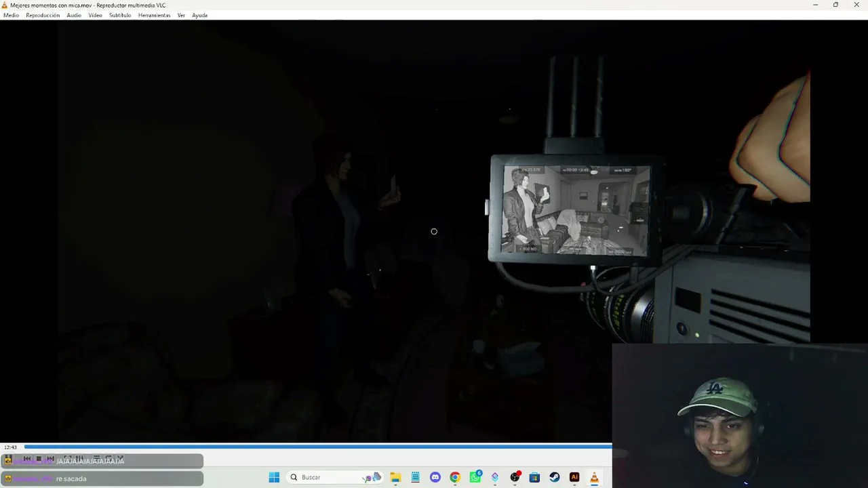Open the Ver menu

tap(181, 15)
